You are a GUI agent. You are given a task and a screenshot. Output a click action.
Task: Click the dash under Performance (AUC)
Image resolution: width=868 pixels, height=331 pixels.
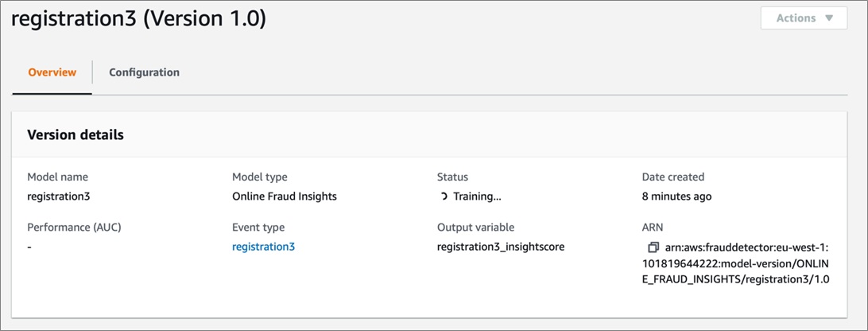click(x=29, y=247)
